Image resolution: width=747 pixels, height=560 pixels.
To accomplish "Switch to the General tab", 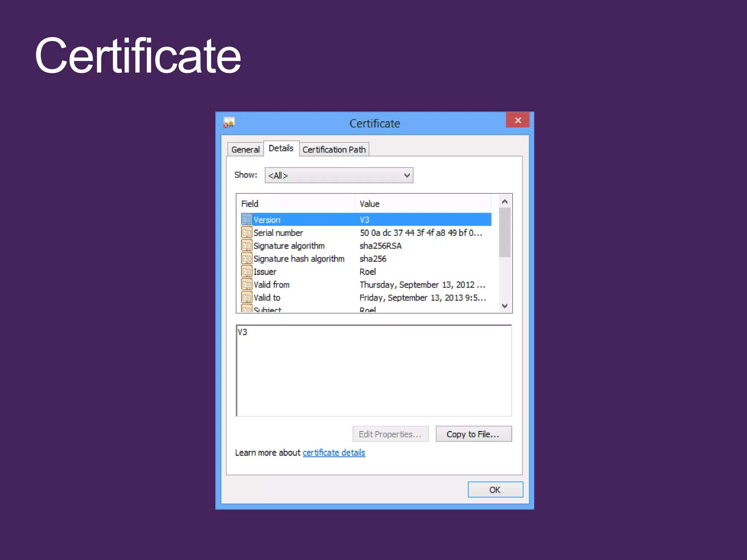I will [245, 149].
